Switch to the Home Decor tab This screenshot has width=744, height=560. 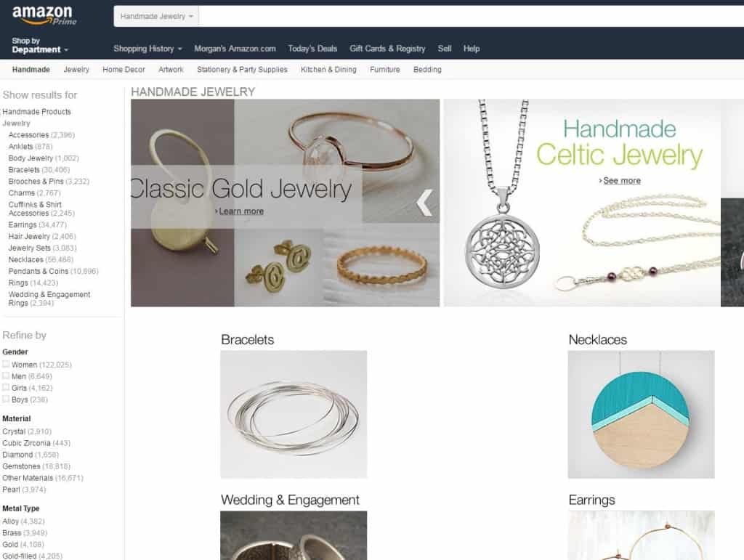point(124,69)
